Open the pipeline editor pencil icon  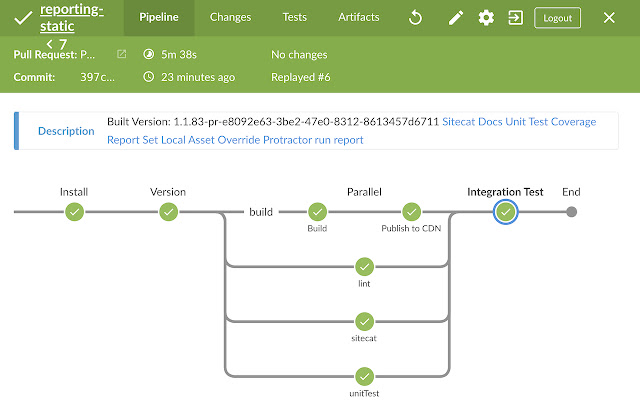456,18
